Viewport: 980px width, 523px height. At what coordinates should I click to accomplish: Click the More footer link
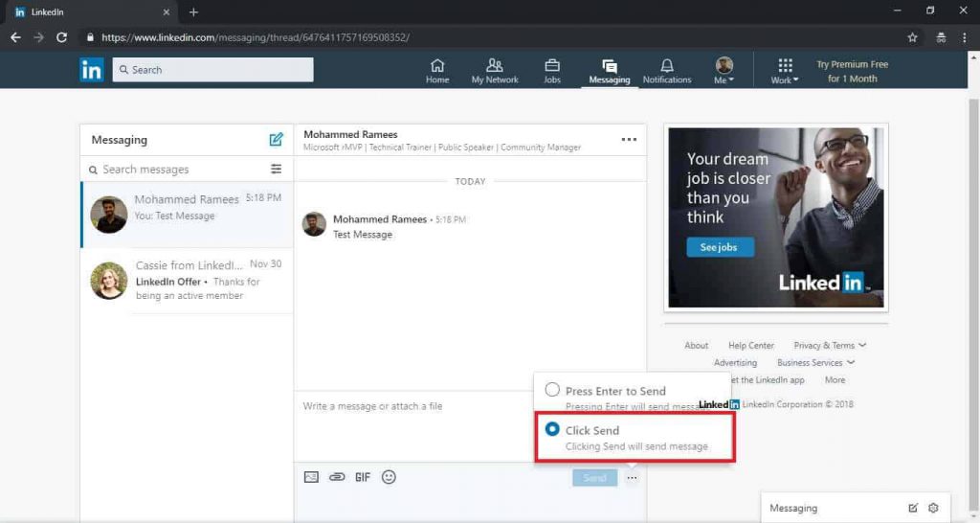[x=835, y=379]
